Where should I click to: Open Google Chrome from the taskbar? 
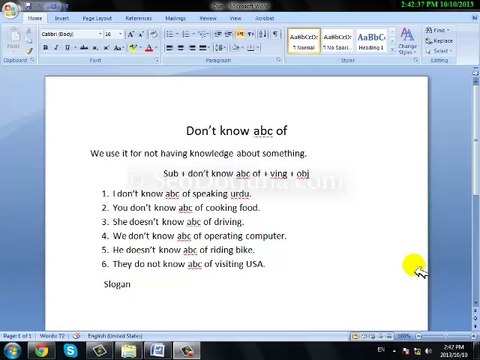coord(41,351)
